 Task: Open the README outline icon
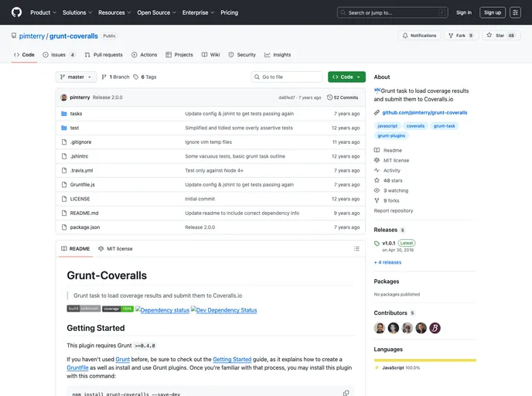[x=356, y=249]
